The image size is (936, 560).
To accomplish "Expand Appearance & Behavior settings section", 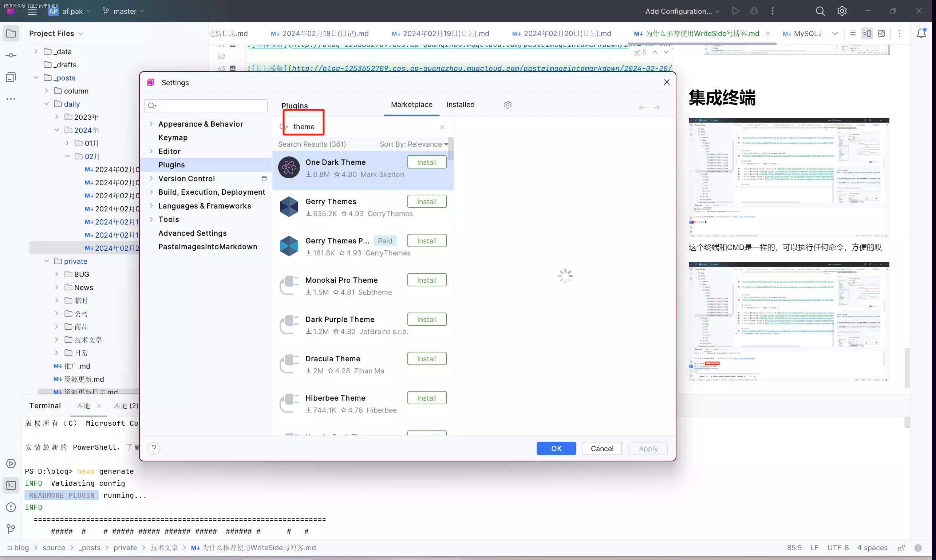I will click(x=151, y=124).
